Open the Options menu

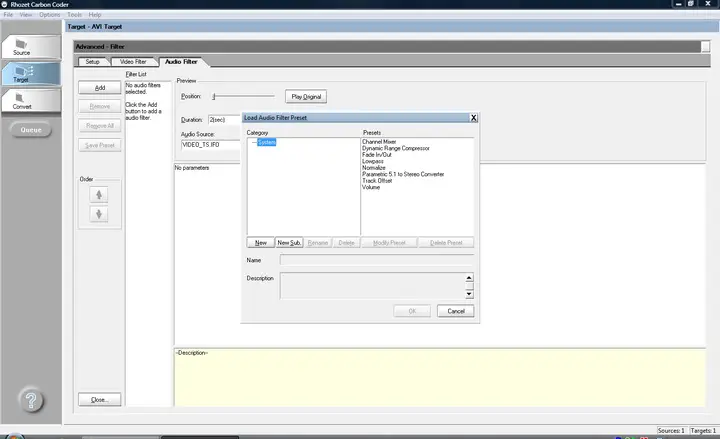50,15
